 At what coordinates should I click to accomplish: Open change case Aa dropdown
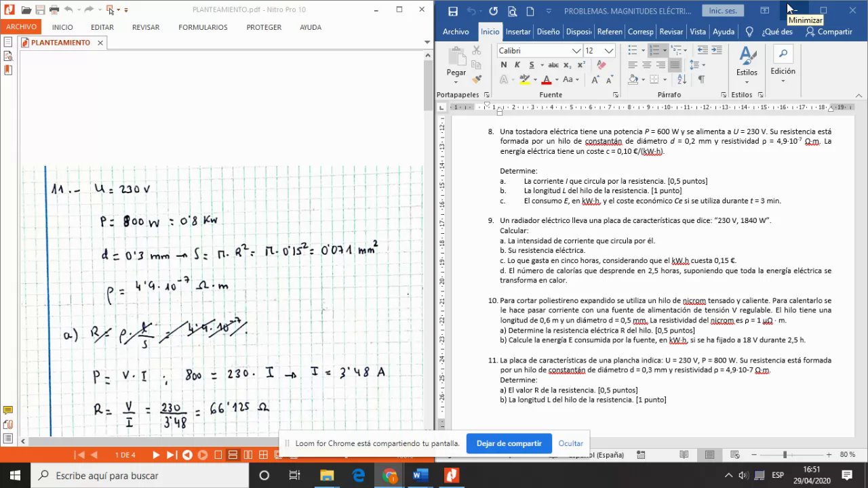(571, 79)
